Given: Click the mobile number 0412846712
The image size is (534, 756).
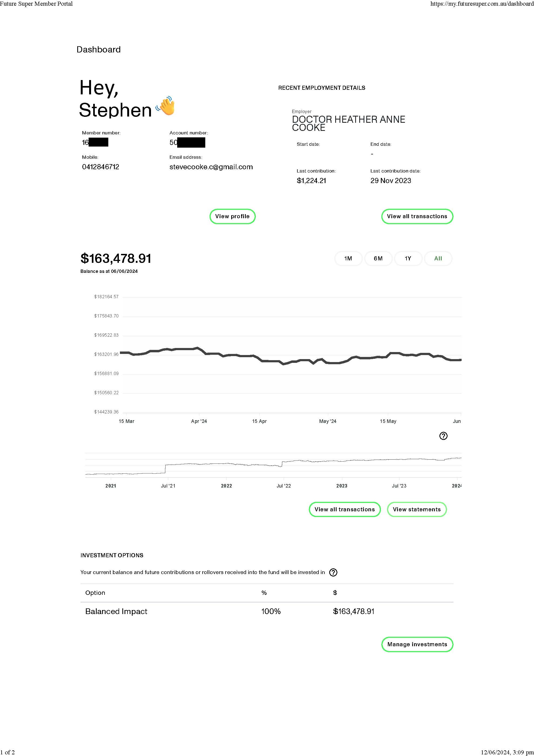Looking at the screenshot, I should coord(100,167).
